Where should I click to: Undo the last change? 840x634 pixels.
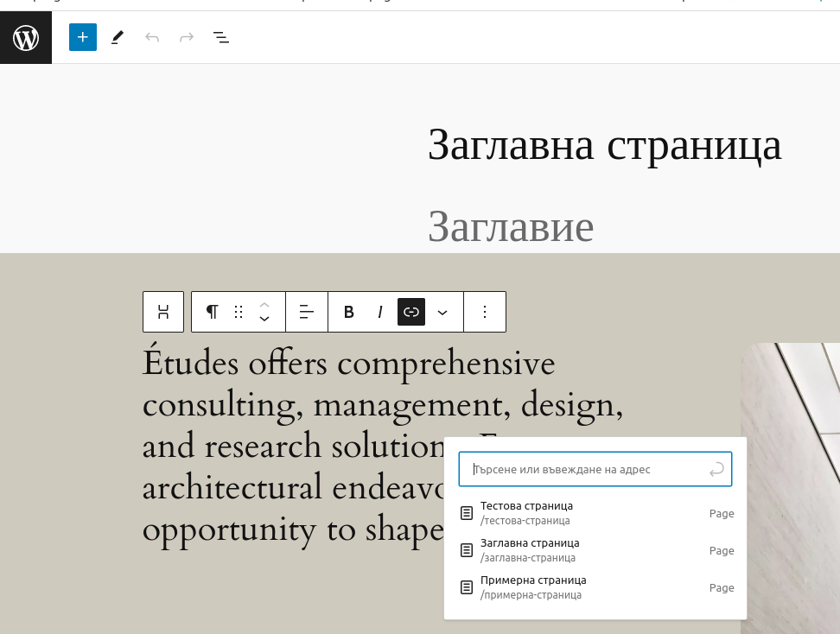point(152,37)
